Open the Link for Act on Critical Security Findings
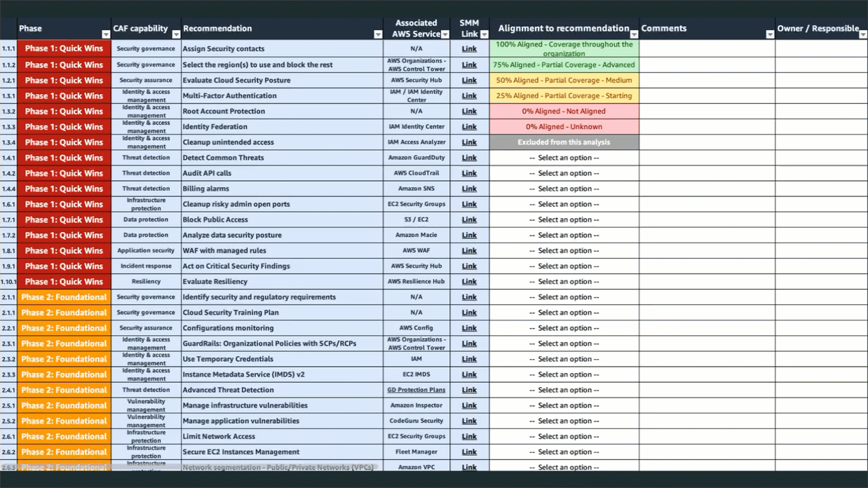 (x=469, y=266)
